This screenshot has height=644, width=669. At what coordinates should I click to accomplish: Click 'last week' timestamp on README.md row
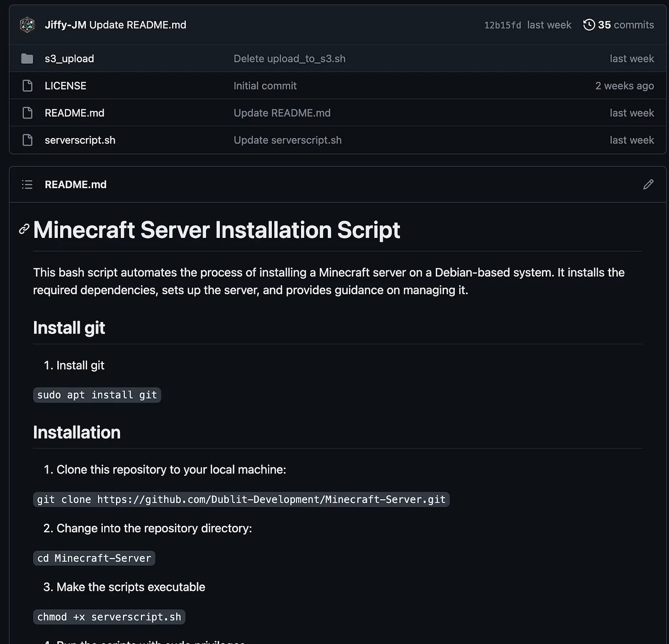pos(632,113)
